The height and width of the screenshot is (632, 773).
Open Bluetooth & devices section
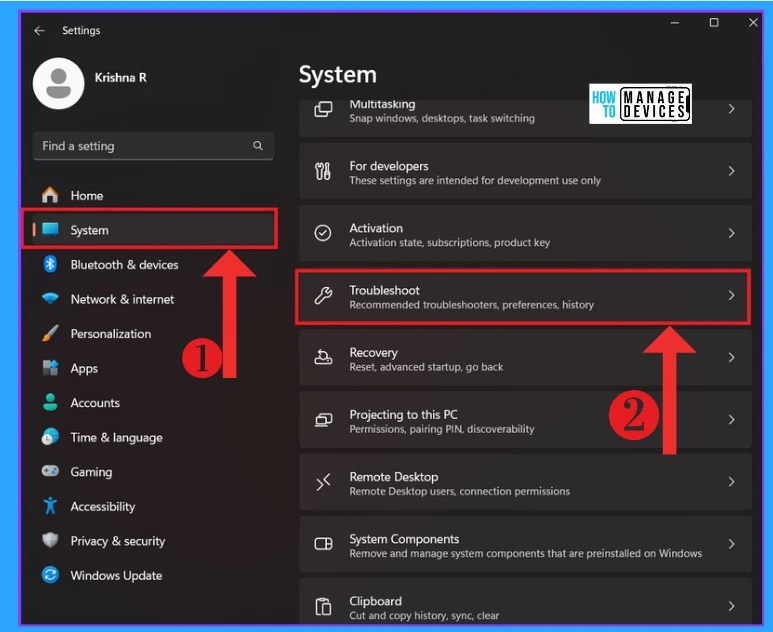click(124, 265)
